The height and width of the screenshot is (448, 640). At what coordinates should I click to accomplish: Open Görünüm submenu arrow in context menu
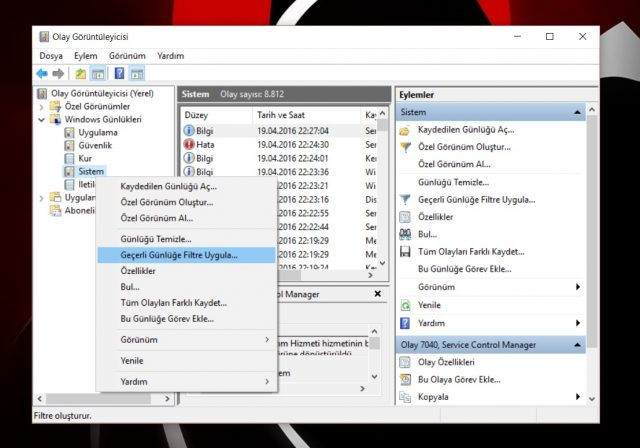pyautogui.click(x=267, y=339)
